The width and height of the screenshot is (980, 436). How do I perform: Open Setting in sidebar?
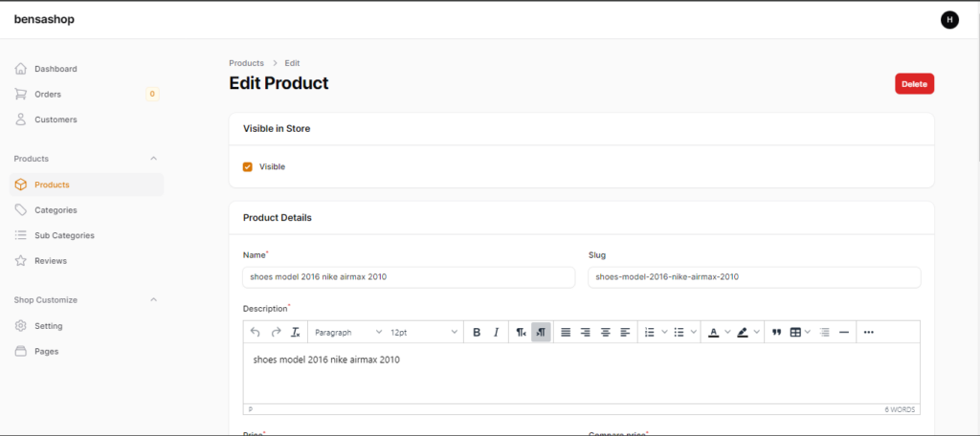86,325
